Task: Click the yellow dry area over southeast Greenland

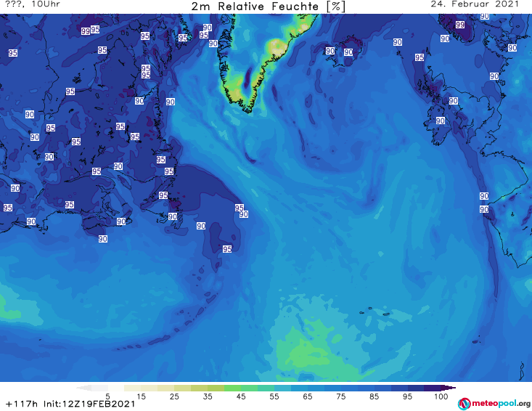Action: tap(279, 47)
